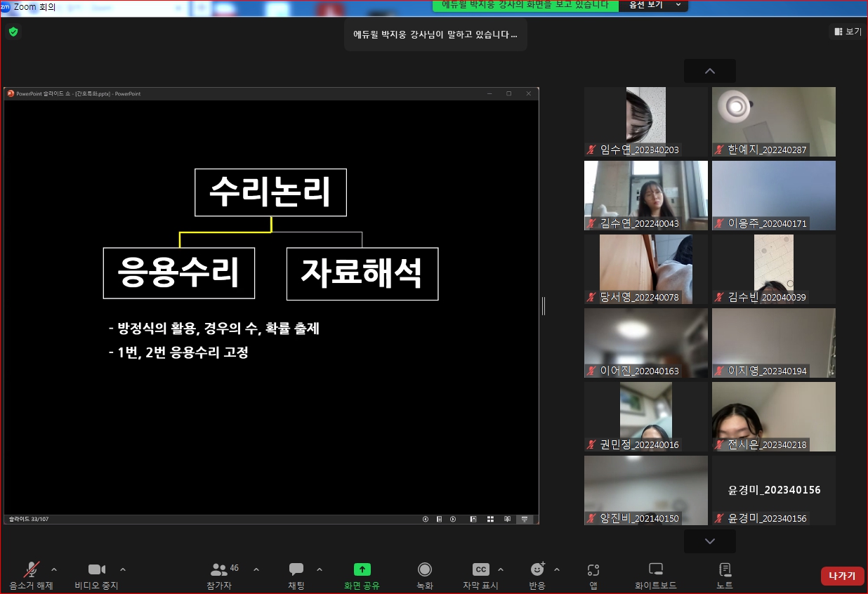Click the green share screen (화면 공유) icon
868x594 pixels.
pos(362,569)
